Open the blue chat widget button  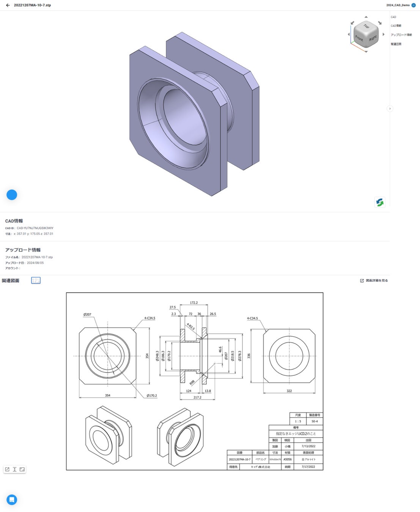[x=12, y=500]
